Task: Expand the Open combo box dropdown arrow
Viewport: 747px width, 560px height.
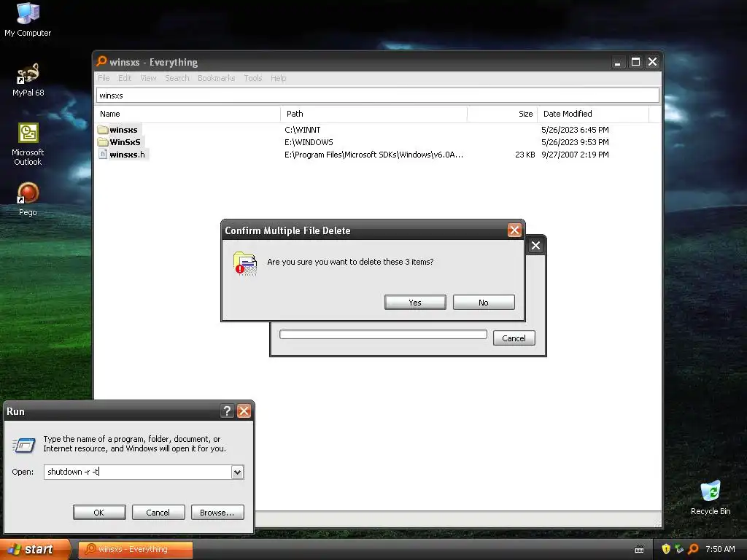Action: coord(237,472)
